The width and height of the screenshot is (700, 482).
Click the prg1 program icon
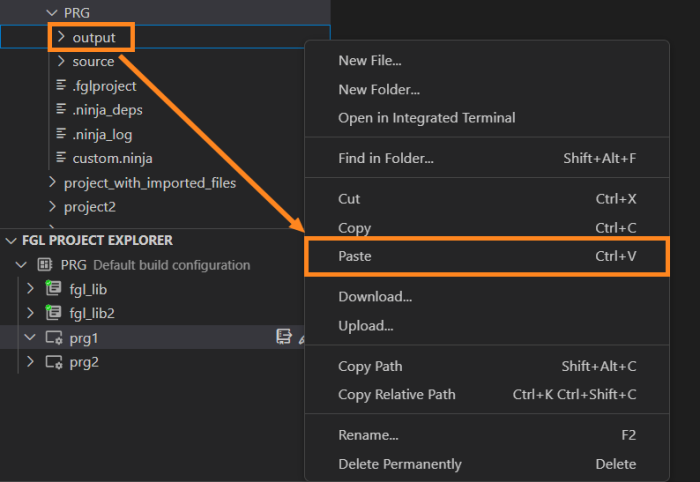click(x=53, y=338)
